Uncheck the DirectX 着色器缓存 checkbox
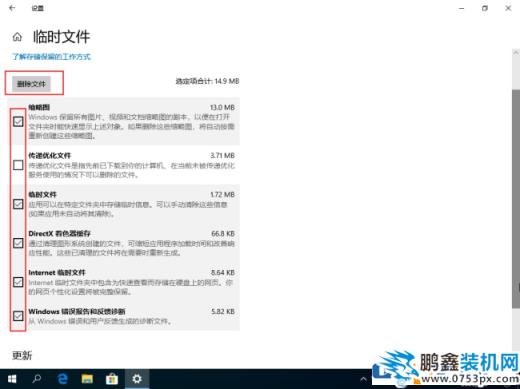 click(18, 243)
